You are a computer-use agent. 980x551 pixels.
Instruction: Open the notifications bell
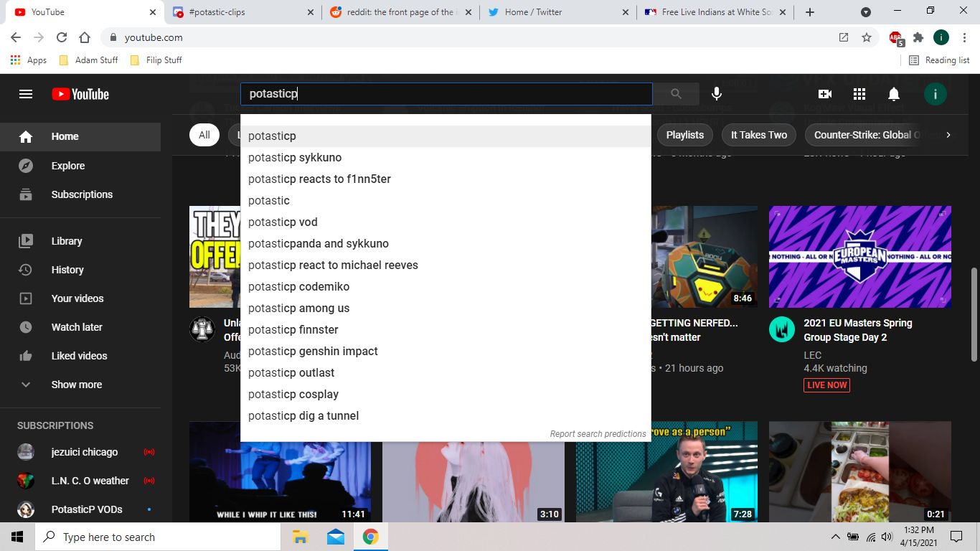tap(893, 94)
